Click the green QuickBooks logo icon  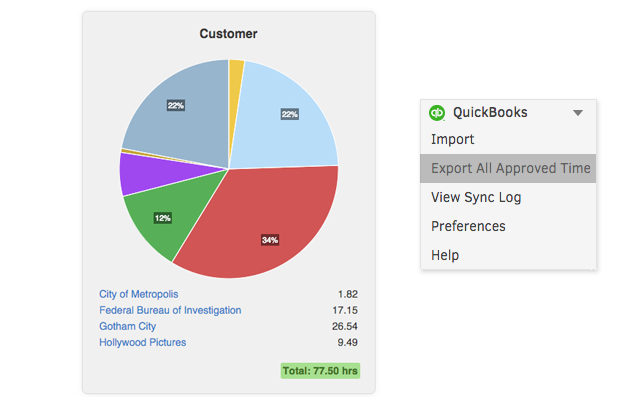click(436, 113)
